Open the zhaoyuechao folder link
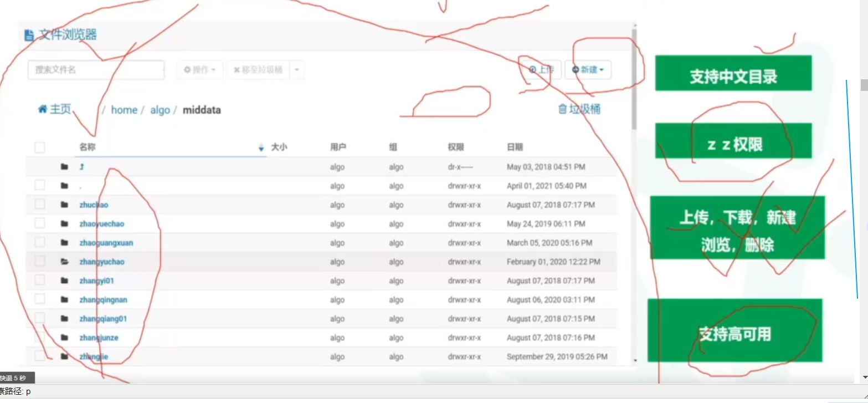The image size is (868, 403). click(102, 224)
